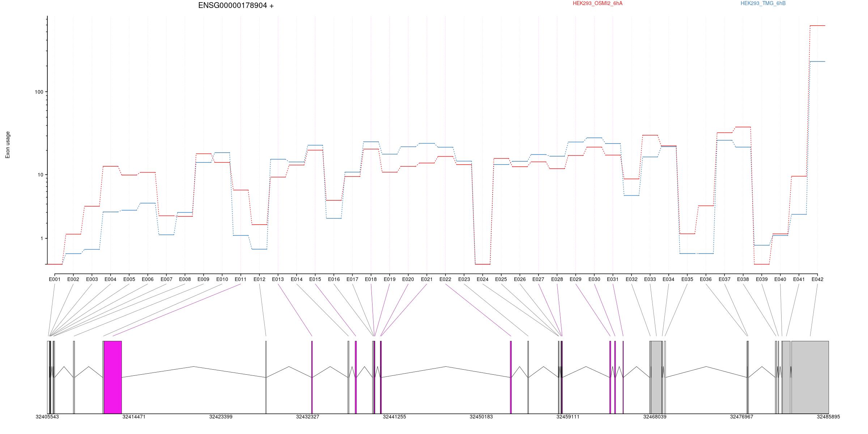868x434 pixels.
Task: Click exon label E018
Action: [371, 279]
